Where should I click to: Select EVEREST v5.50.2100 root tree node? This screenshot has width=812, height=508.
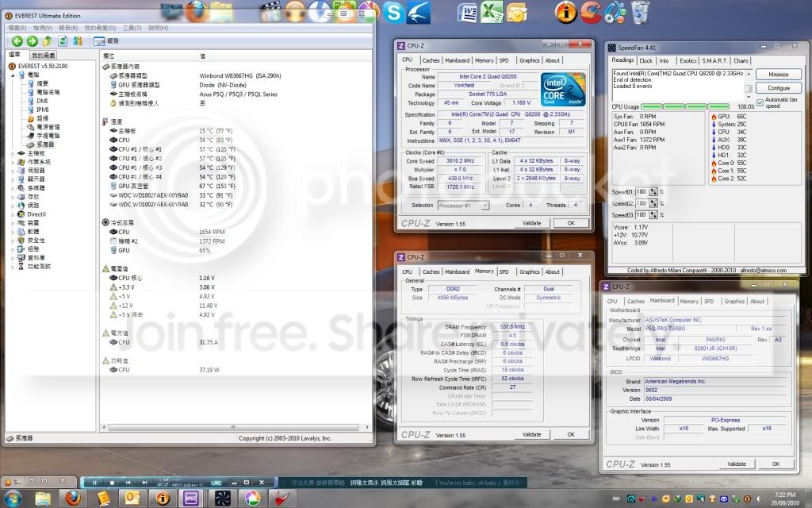click(43, 67)
